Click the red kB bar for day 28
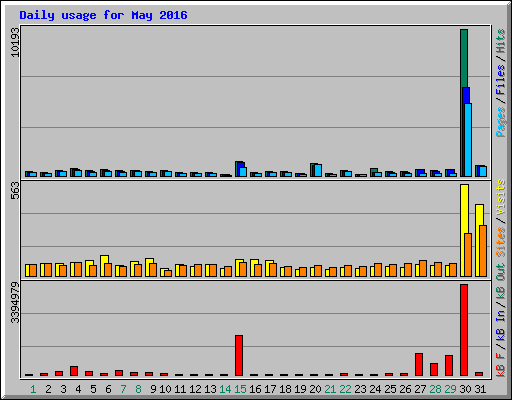The width and height of the screenshot is (512, 400). (434, 370)
